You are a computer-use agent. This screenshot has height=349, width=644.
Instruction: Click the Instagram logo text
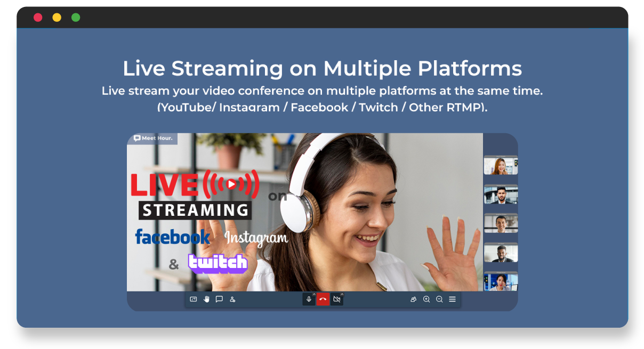click(x=256, y=238)
